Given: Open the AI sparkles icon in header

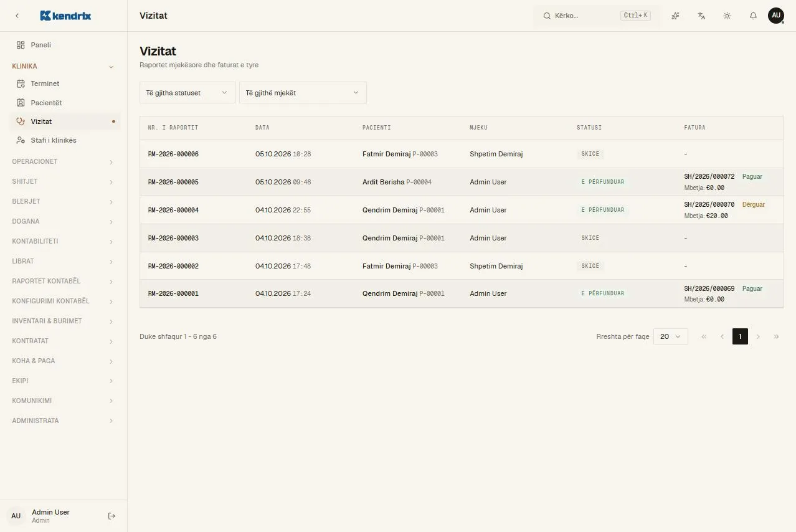Looking at the screenshot, I should [x=675, y=16].
